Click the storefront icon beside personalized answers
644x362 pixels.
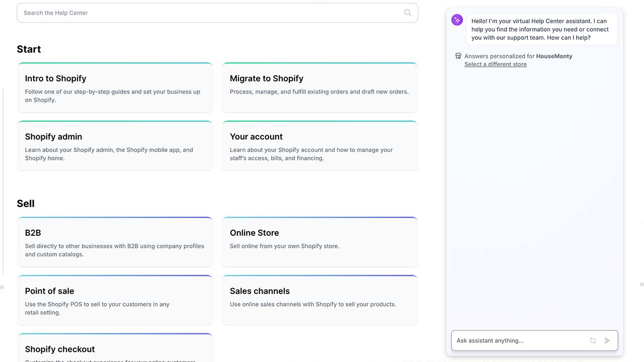458,56
